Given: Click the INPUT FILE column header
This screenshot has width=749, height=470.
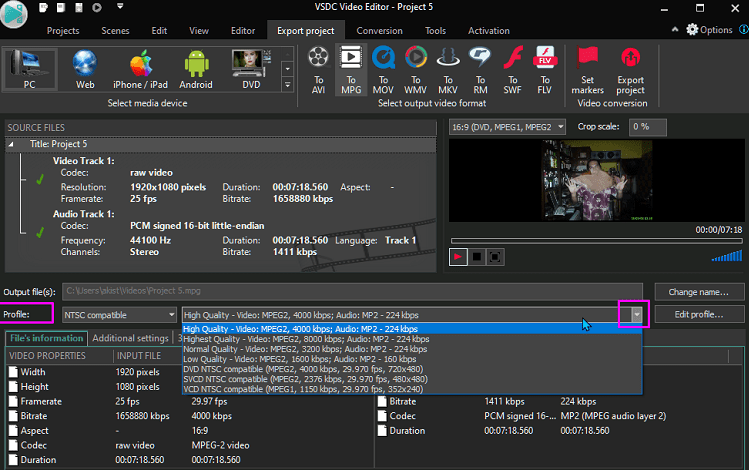Looking at the screenshot, I should [139, 356].
